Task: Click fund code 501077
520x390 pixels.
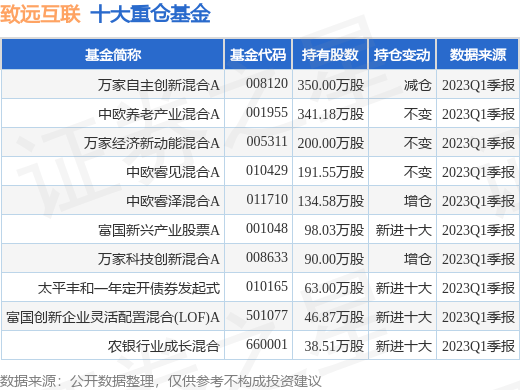Action: coord(267,316)
